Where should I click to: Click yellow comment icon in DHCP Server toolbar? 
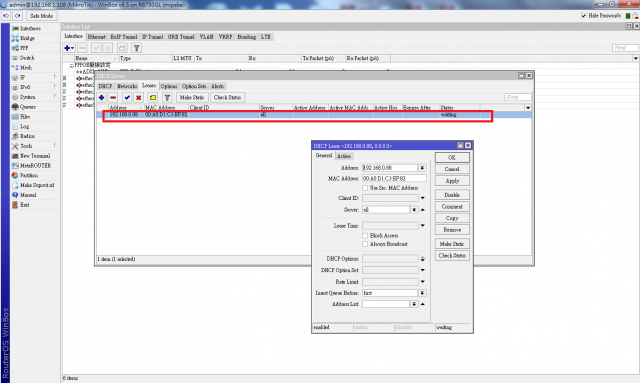tap(153, 98)
